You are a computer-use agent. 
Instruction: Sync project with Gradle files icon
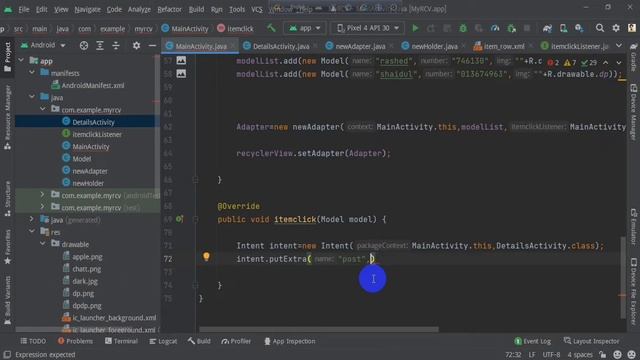547,28
